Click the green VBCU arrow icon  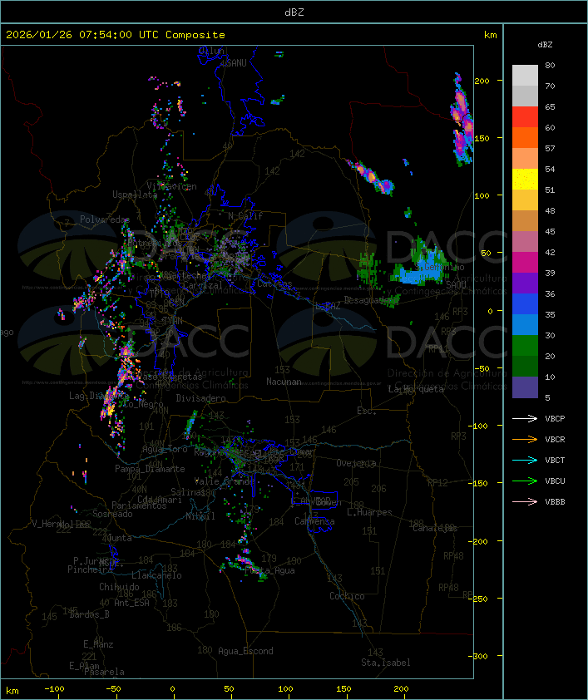click(x=525, y=481)
